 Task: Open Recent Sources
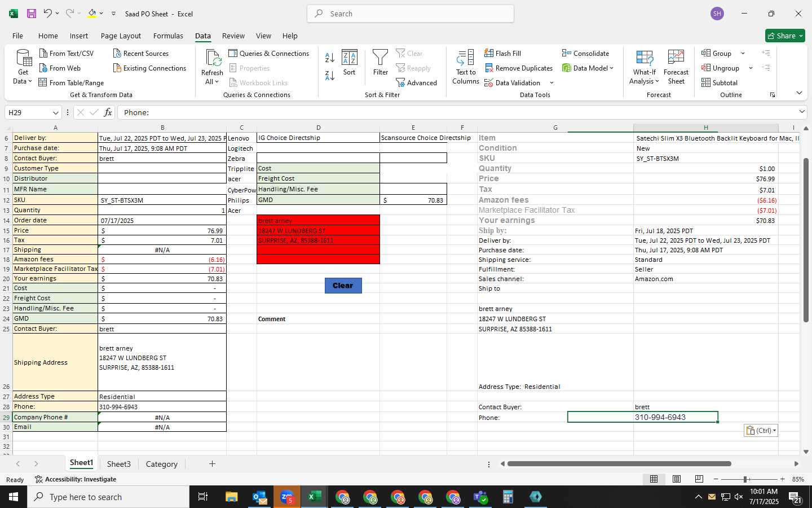coord(141,53)
